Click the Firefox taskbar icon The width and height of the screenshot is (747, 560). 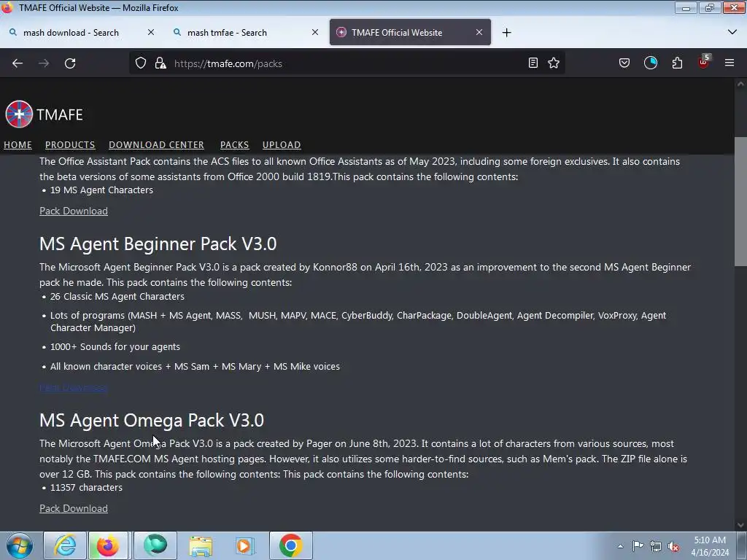(x=108, y=545)
